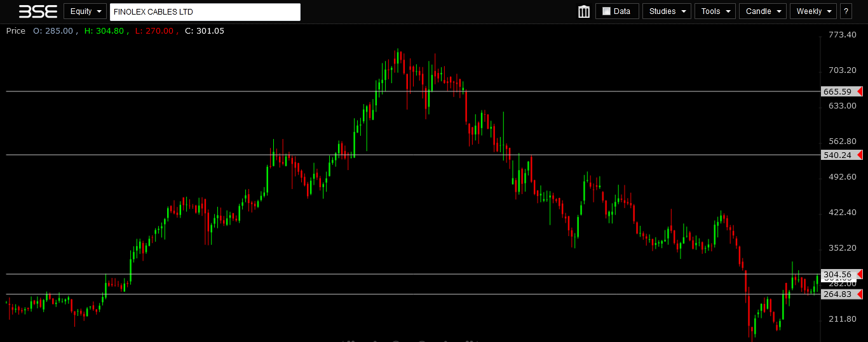
Task: Click the horizontal line at 540.24 level
Action: [x=191, y=155]
